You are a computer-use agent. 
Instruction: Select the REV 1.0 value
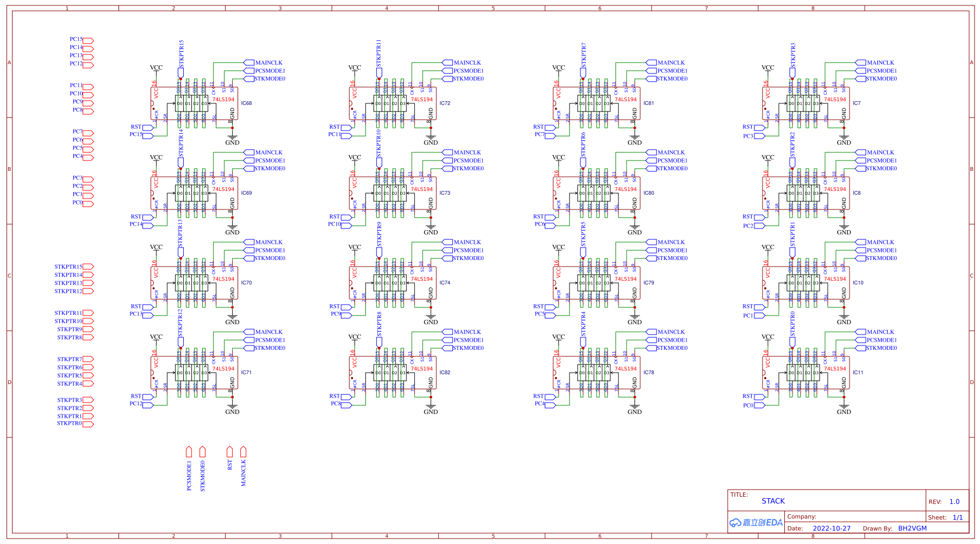point(954,502)
